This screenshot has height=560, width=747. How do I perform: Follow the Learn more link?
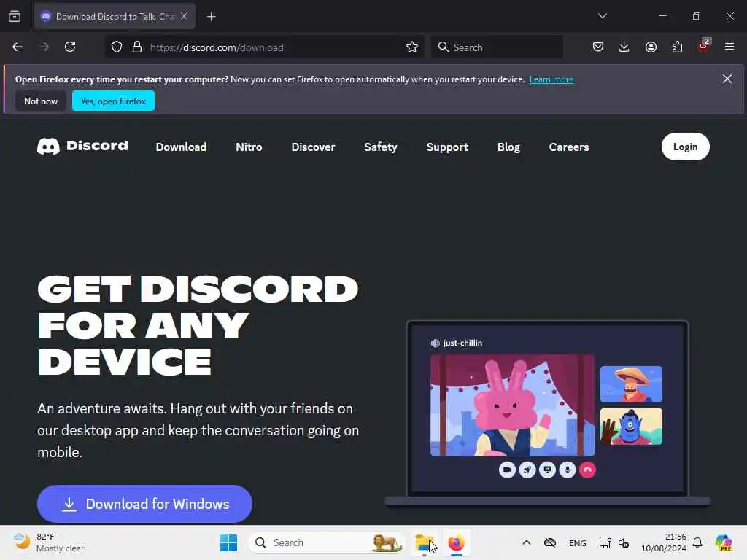tap(551, 79)
